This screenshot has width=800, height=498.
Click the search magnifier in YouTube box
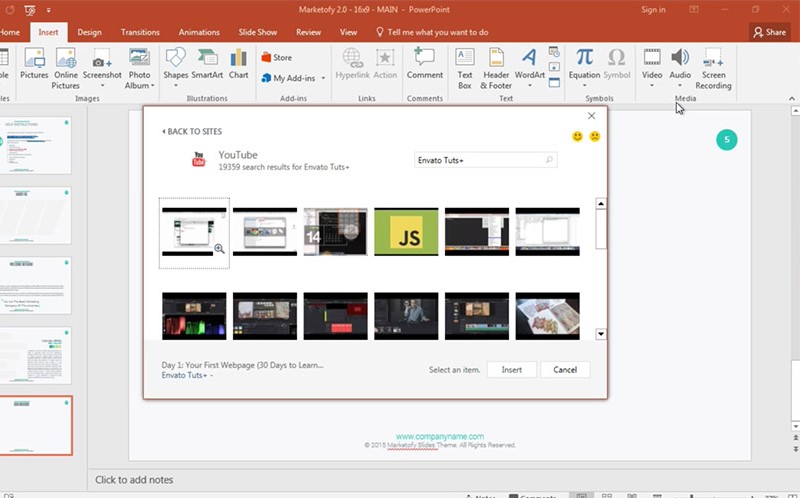(x=549, y=160)
